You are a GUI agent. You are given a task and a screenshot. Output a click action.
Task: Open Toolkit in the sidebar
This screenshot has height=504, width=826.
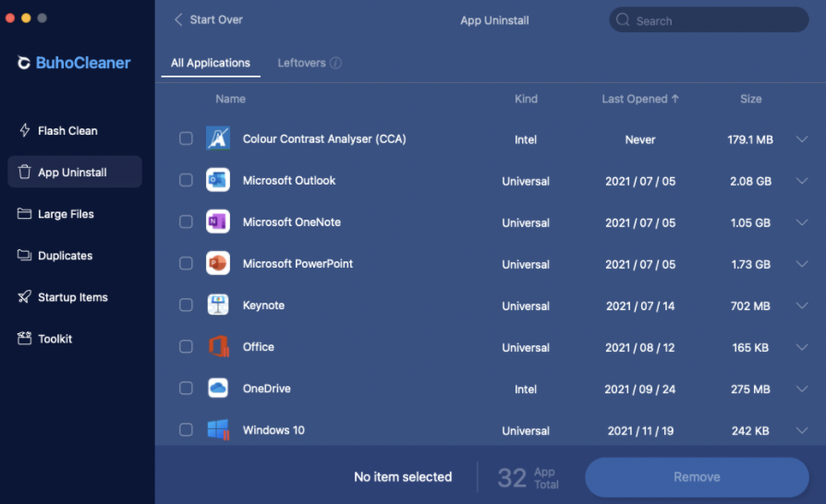click(x=75, y=338)
